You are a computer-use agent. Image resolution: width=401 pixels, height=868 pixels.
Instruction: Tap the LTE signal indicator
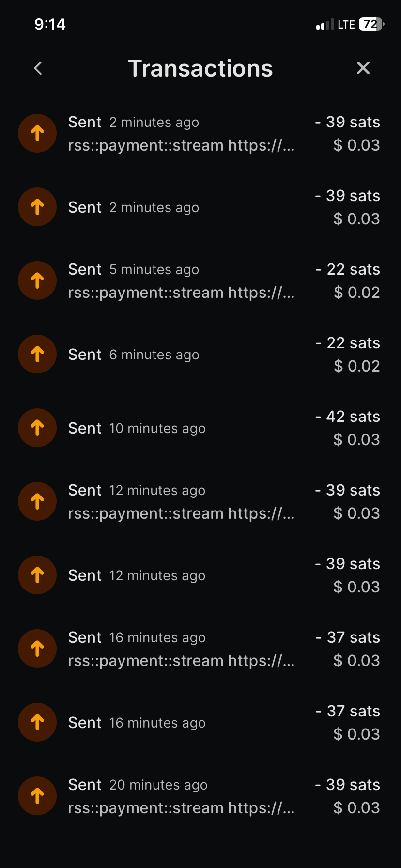(346, 25)
